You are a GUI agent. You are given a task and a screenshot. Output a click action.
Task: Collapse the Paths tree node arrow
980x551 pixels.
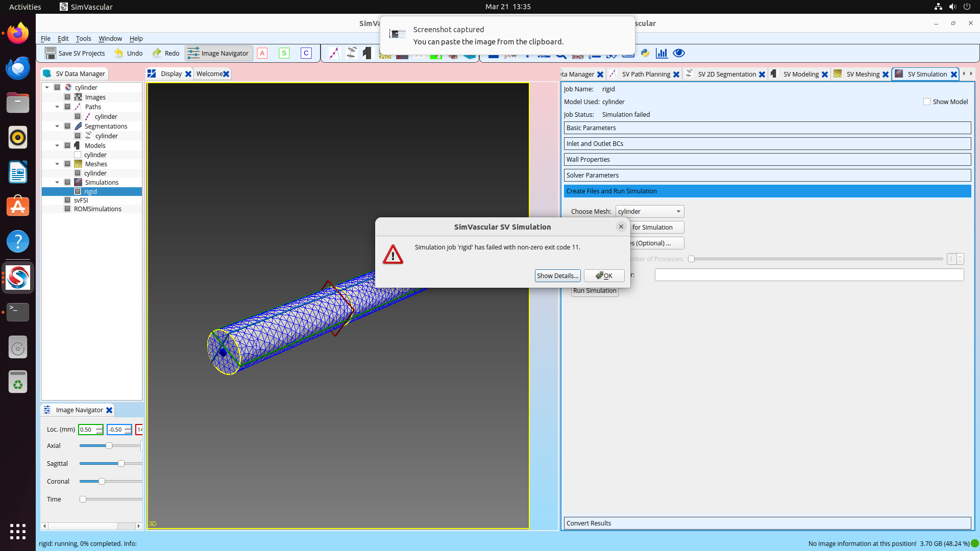[57, 107]
